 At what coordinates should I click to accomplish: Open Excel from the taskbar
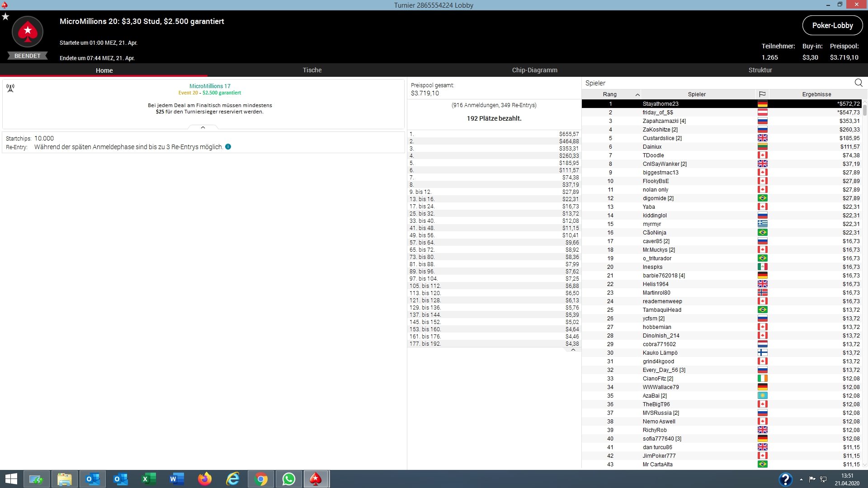(x=149, y=479)
